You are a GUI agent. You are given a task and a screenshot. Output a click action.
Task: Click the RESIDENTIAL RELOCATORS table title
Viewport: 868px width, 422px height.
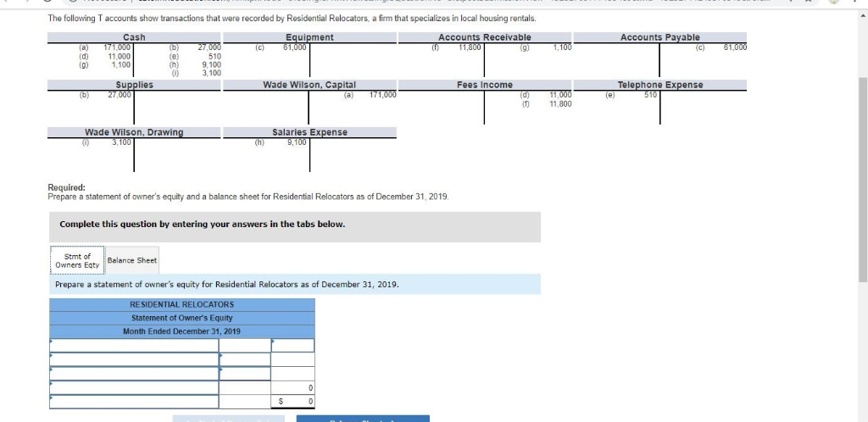(181, 305)
